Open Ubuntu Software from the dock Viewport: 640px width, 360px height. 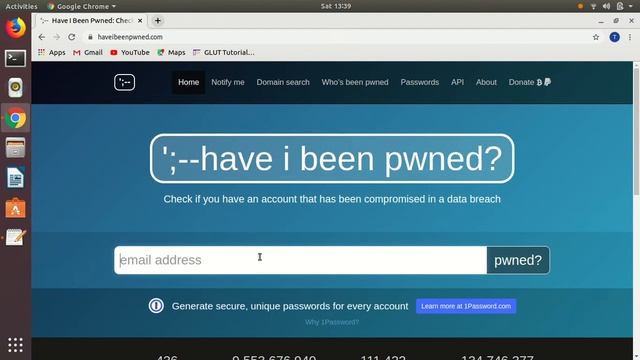click(x=16, y=208)
